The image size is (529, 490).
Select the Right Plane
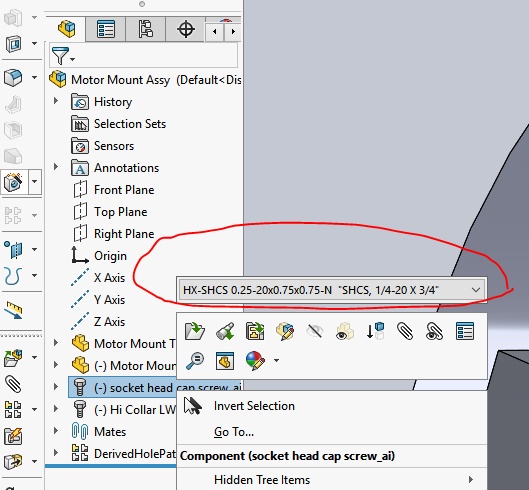click(x=114, y=234)
